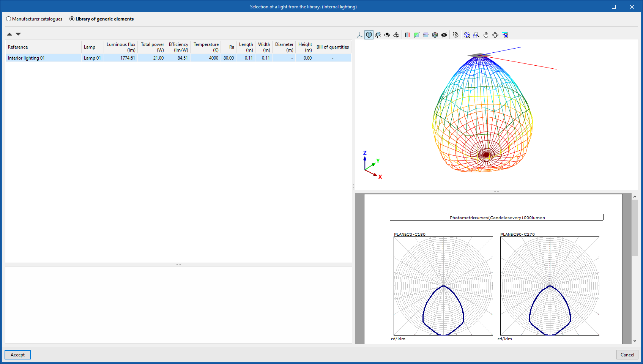The width and height of the screenshot is (643, 364).
Task: Choose the pan hand tool
Action: (x=486, y=35)
